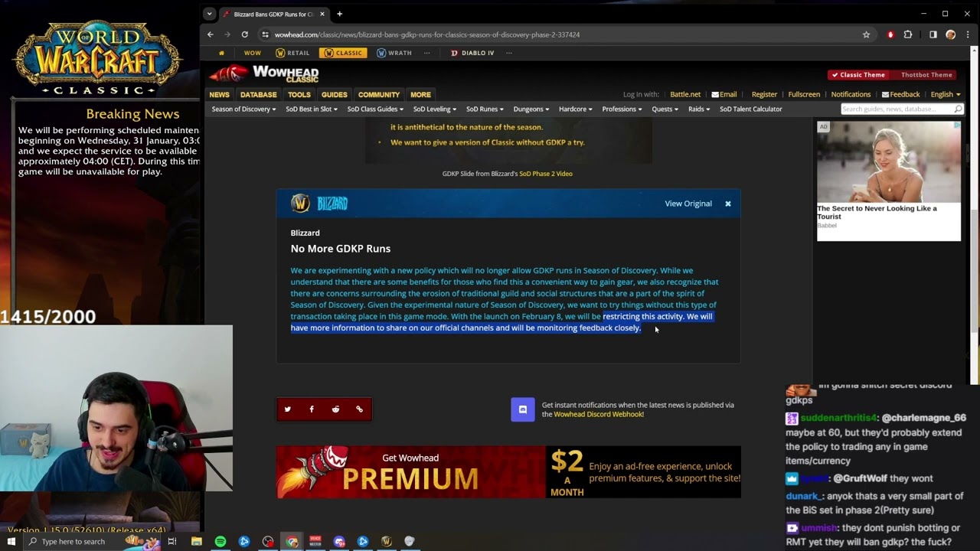
Task: Open the TOOLS menu tab
Action: 299,94
